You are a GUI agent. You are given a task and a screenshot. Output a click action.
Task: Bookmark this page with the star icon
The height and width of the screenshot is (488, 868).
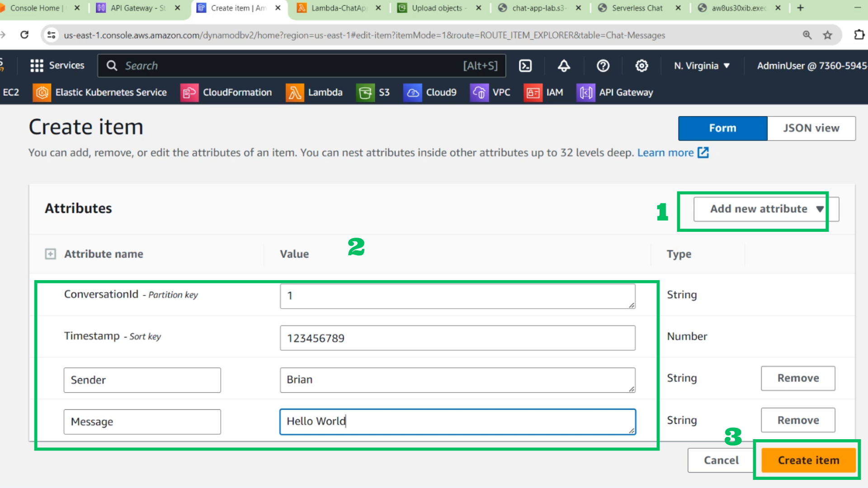(x=827, y=35)
